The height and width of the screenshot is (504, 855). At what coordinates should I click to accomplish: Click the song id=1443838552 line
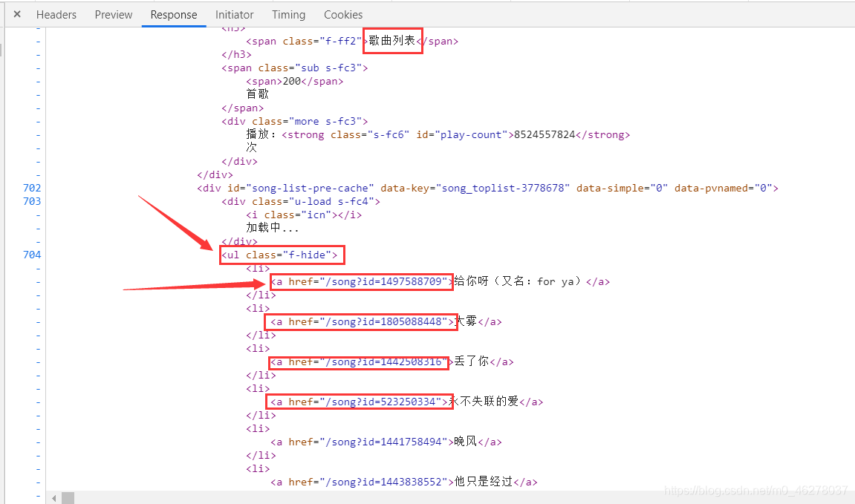(x=403, y=482)
